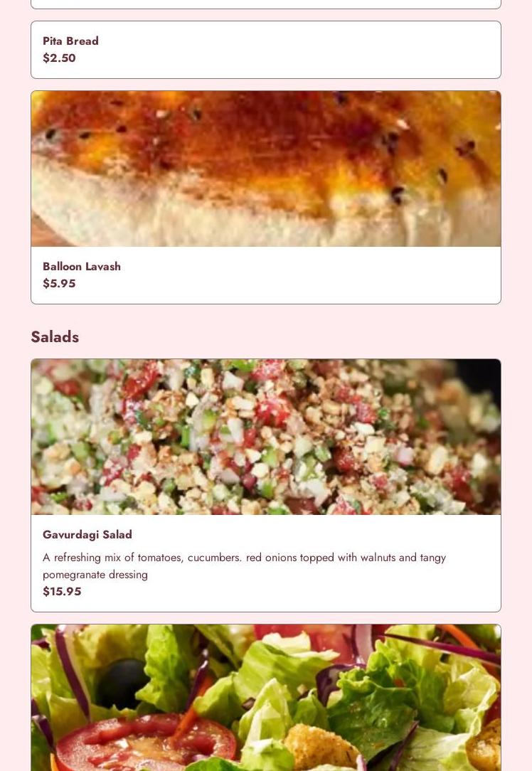Click the word 'pomegranate dressing' in description
The image size is (532, 771).
[x=95, y=575]
